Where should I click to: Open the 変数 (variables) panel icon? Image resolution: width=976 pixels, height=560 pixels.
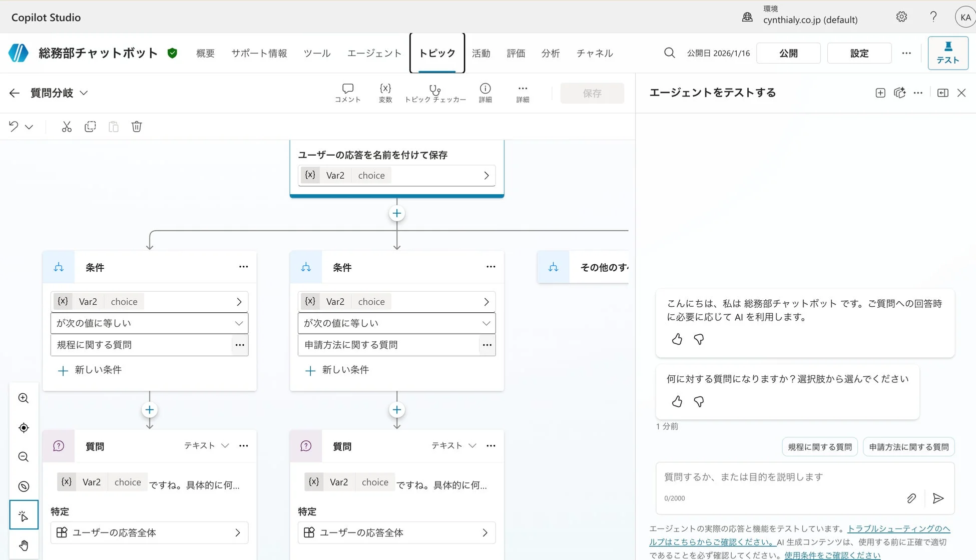(385, 93)
